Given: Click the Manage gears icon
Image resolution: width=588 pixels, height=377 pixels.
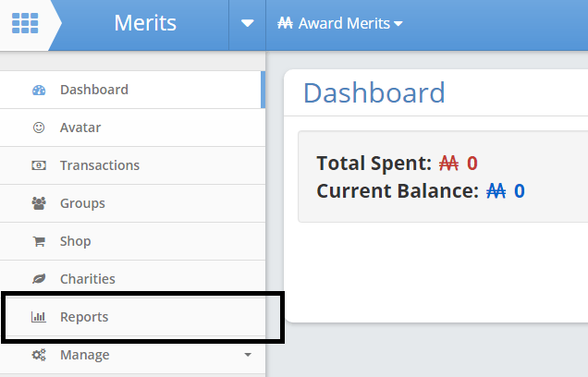Looking at the screenshot, I should (39, 355).
